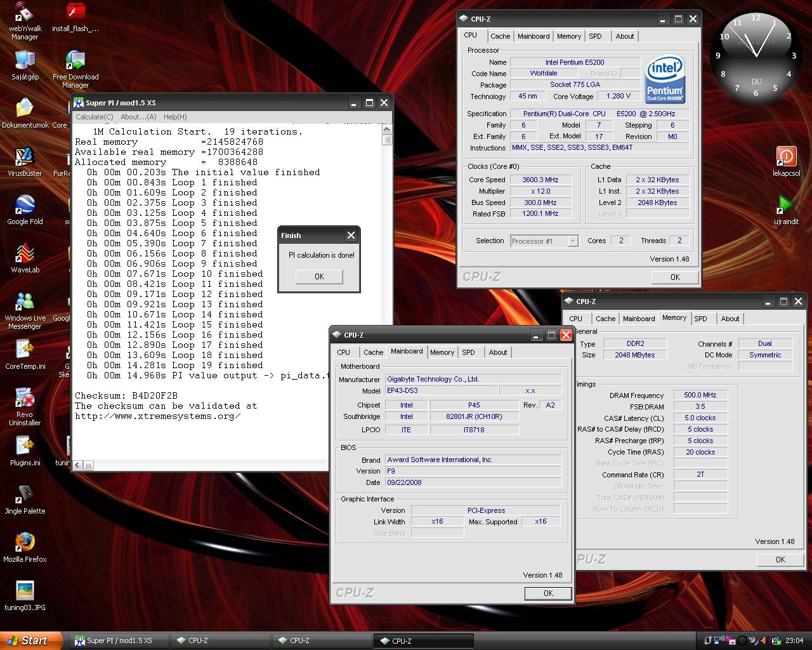Launch Revo Uninstaller icon
The height and width of the screenshot is (650, 812).
point(25,408)
